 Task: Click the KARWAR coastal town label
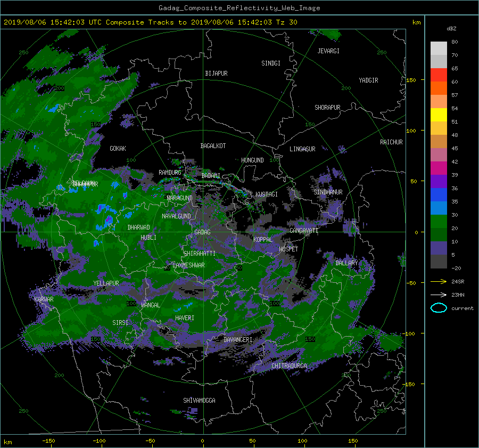(44, 299)
